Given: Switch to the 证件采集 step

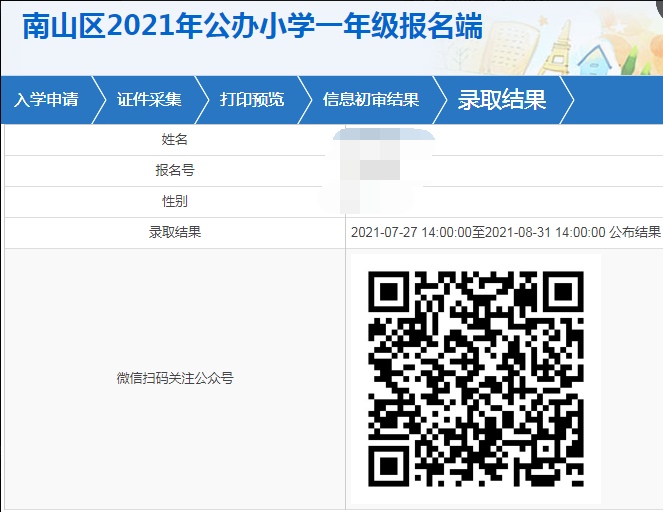Looking at the screenshot, I should tap(149, 100).
